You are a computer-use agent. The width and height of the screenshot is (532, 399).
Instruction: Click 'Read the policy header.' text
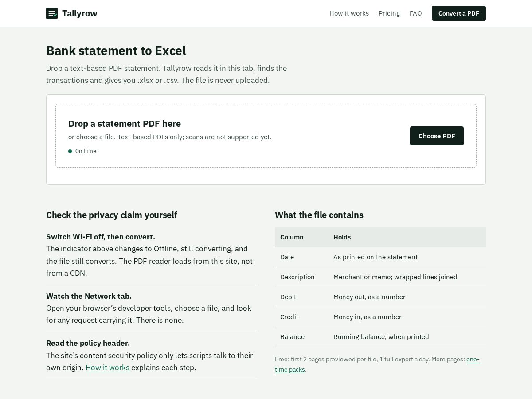pos(88,343)
